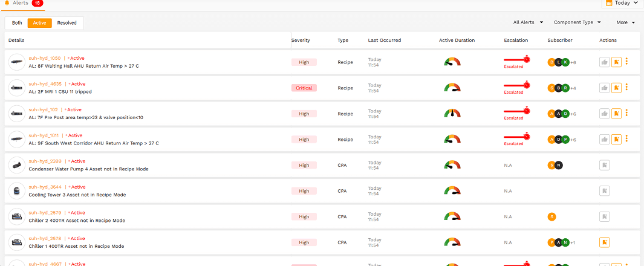The height and width of the screenshot is (266, 644).
Task: Click the pump asset image for suh-hyd_2399
Action: click(17, 166)
